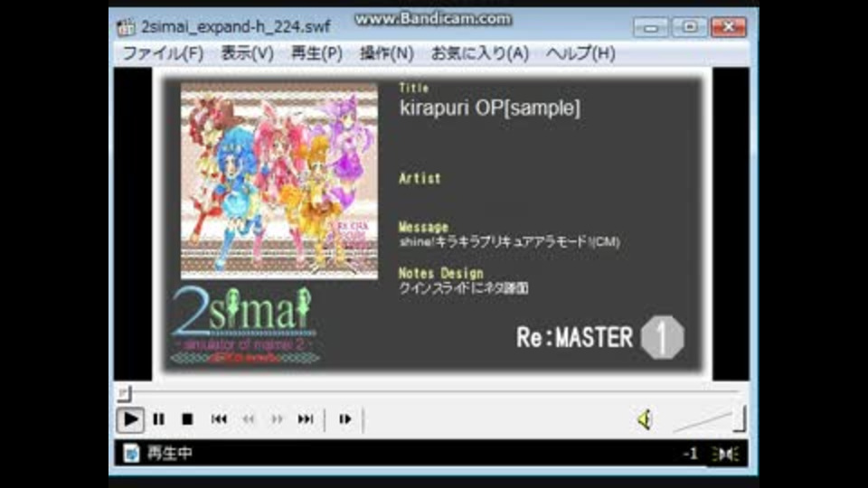Click the title text kirapuri OP[sample]
This screenshot has height=488, width=868.
(x=490, y=108)
